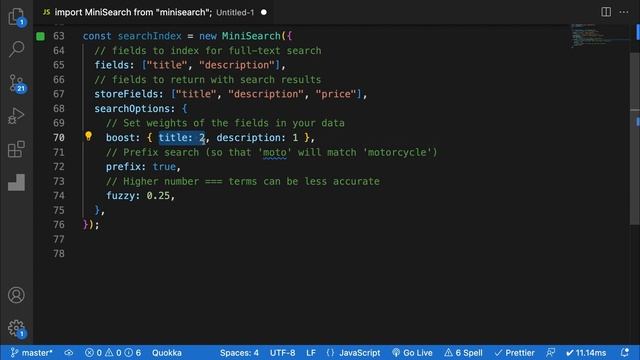Viewport: 640px width, 360px height.
Task: Click description: 1 on line 70
Action: [257, 138]
